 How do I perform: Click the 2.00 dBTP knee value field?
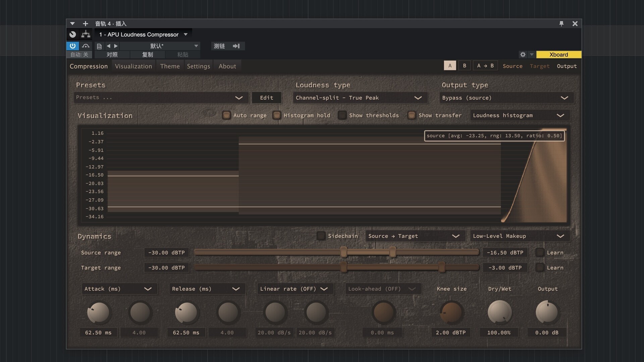pyautogui.click(x=450, y=333)
